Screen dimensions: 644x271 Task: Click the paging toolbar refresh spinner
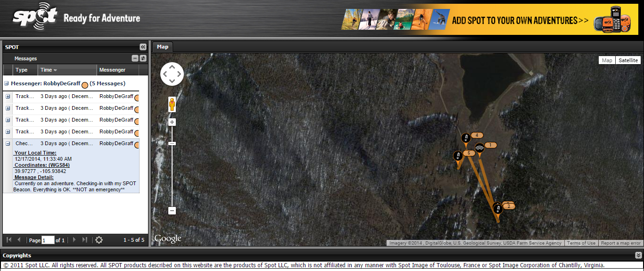99,240
